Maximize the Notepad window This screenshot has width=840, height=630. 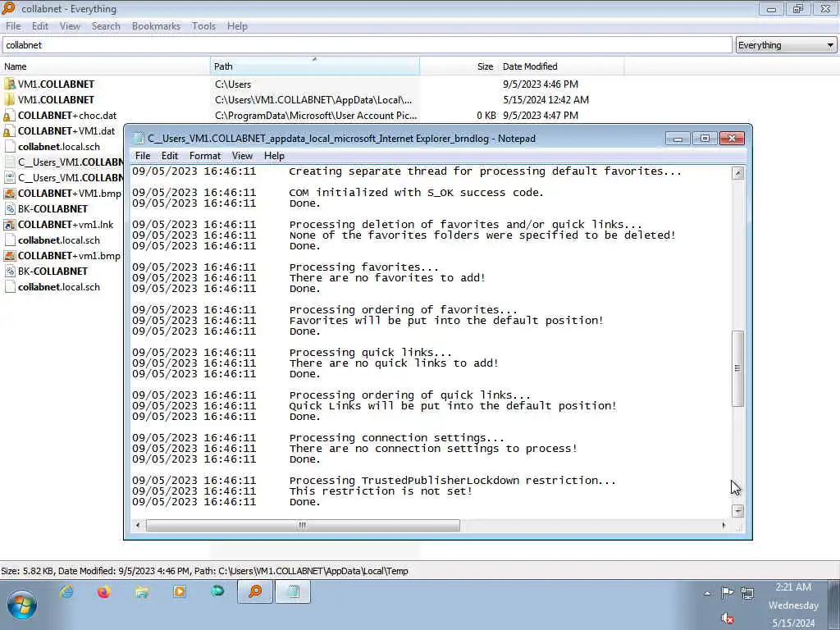pyautogui.click(x=705, y=138)
